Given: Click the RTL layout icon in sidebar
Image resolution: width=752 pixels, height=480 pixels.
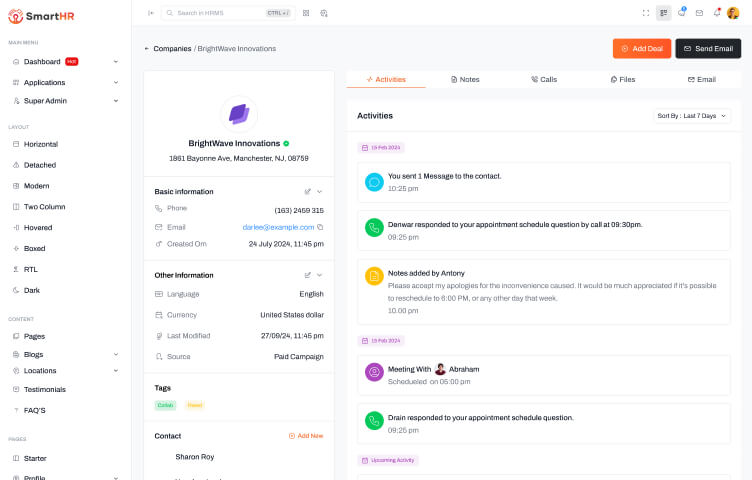Looking at the screenshot, I should coord(16,269).
